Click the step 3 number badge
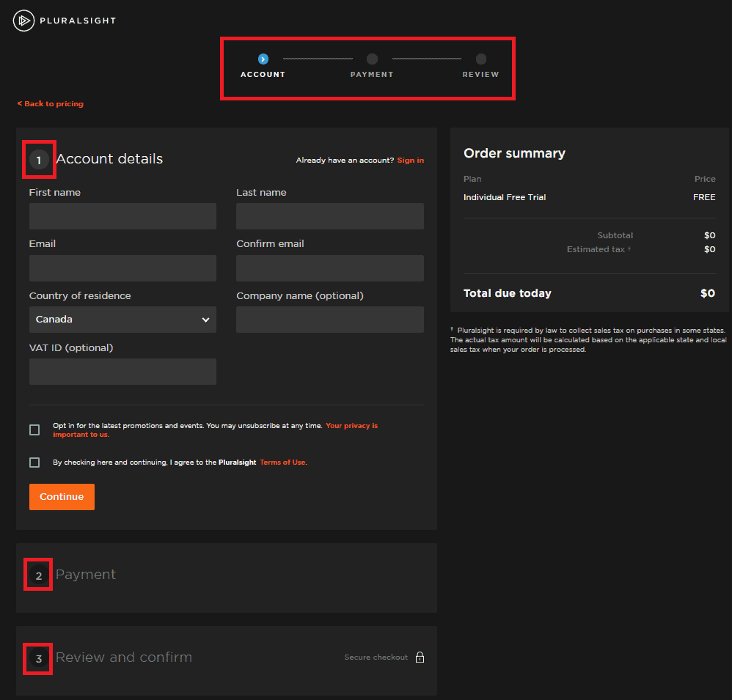 [39, 658]
